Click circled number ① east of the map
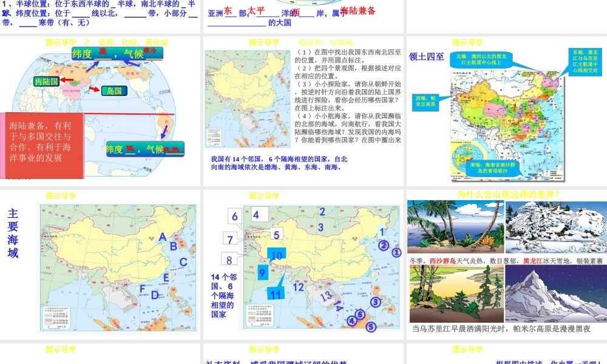Viewport: 607px width, 364px height. 396,252
